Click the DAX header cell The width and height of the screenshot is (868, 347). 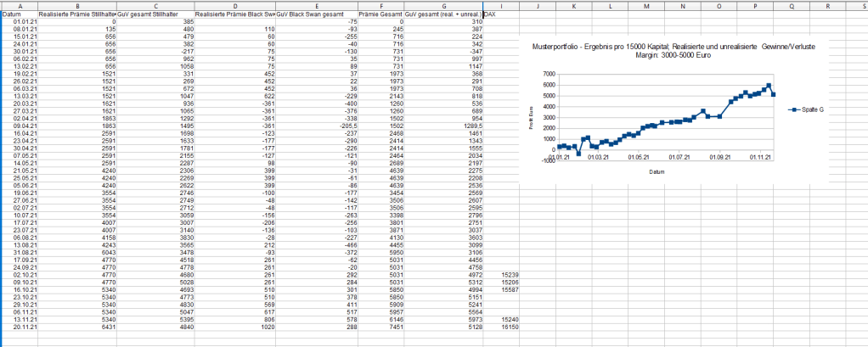(490, 15)
